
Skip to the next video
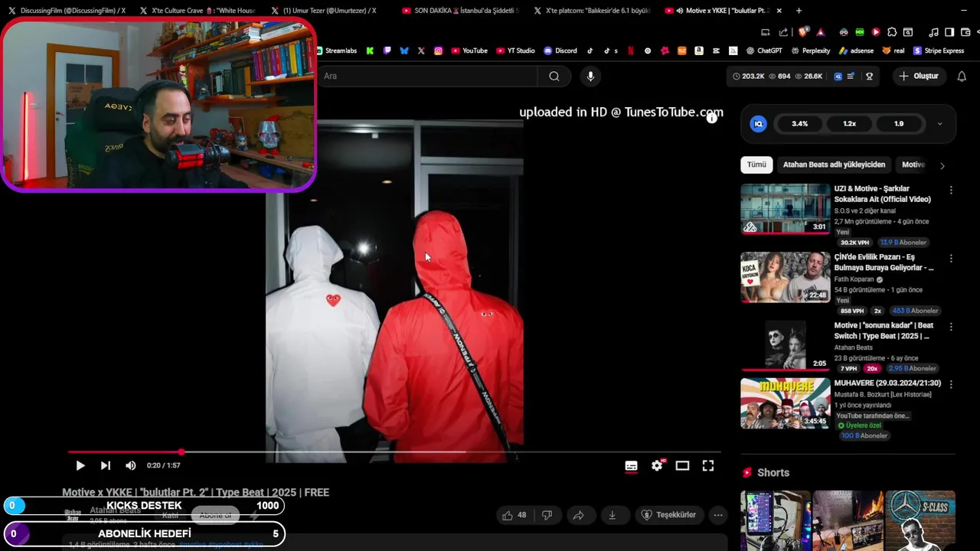click(106, 465)
